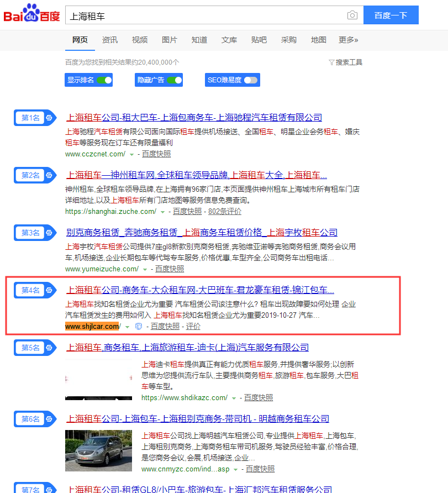The height and width of the screenshot is (493, 448).
Task: Click the 迪卡 result thumbnail image
Action: [x=99, y=380]
